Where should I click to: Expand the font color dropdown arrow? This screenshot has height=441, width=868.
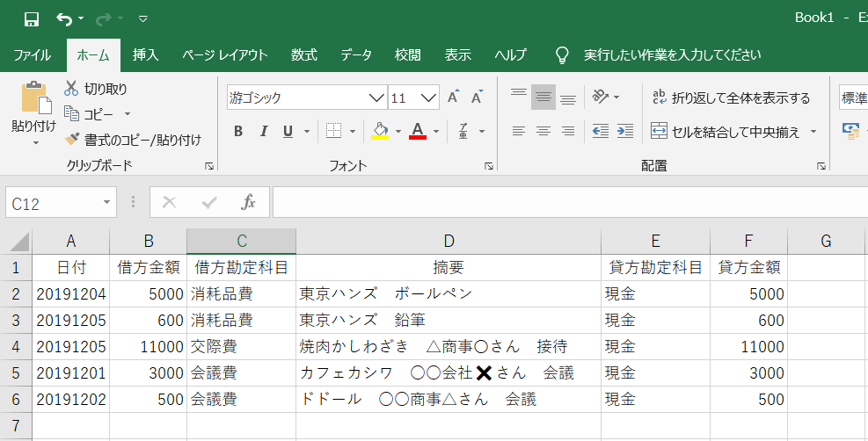pyautogui.click(x=436, y=132)
